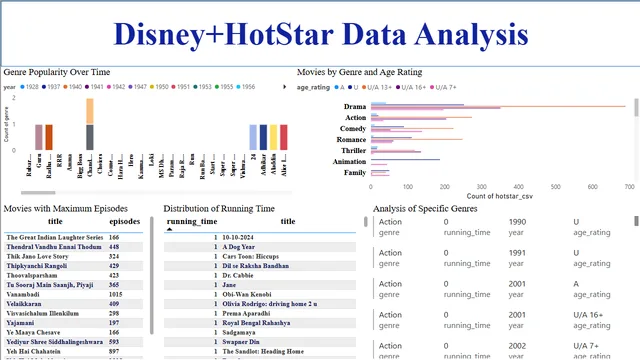Select Olivia Rodrigo: driving home 2 u row
This screenshot has height=360, width=640.
coord(260,304)
